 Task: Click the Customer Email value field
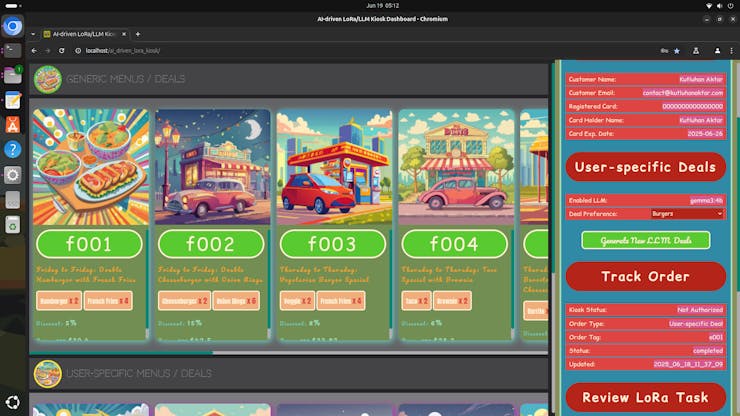click(682, 93)
